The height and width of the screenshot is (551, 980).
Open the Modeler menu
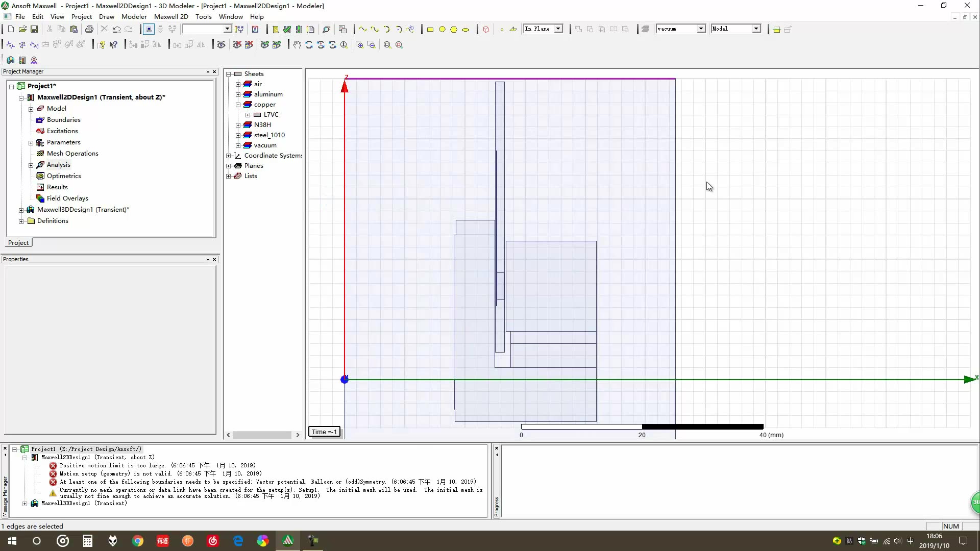point(134,16)
